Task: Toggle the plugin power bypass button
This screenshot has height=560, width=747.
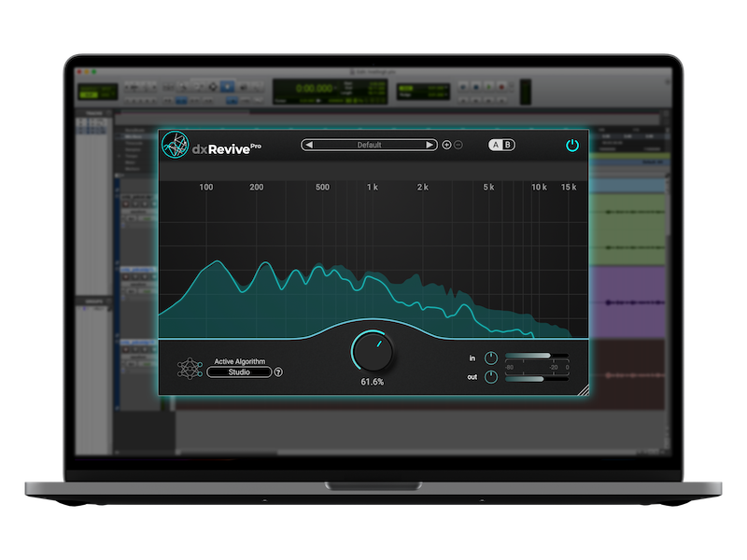Action: [572, 146]
